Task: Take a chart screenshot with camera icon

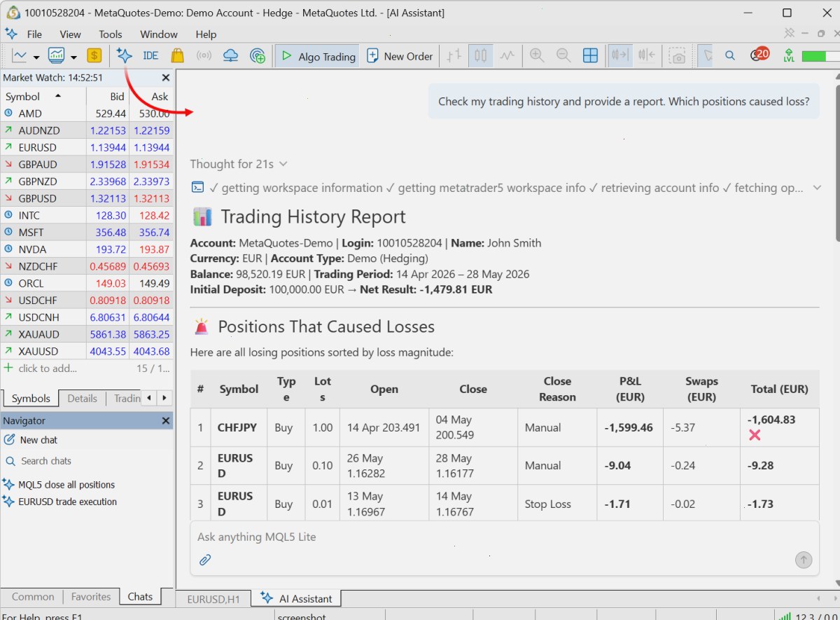Action: point(677,56)
